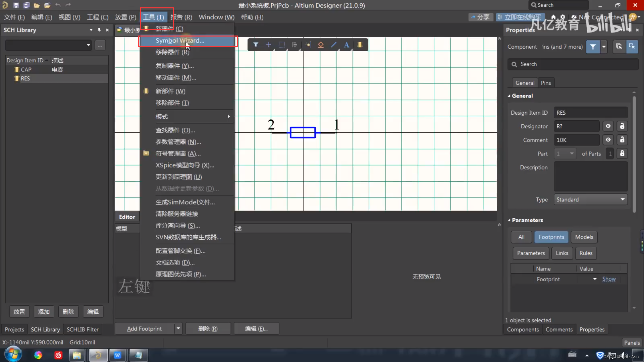Select the move objects cross tool
Viewport: 644px width, 362px height.
point(268,45)
